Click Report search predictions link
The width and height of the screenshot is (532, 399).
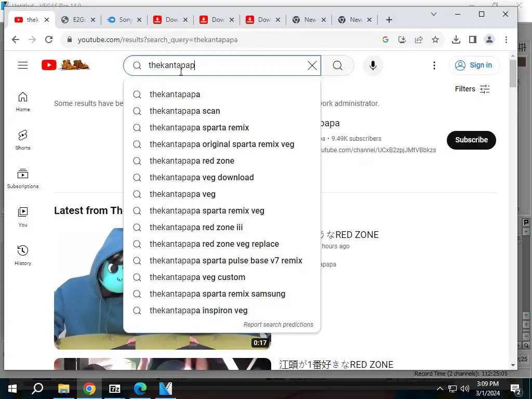[x=278, y=325]
